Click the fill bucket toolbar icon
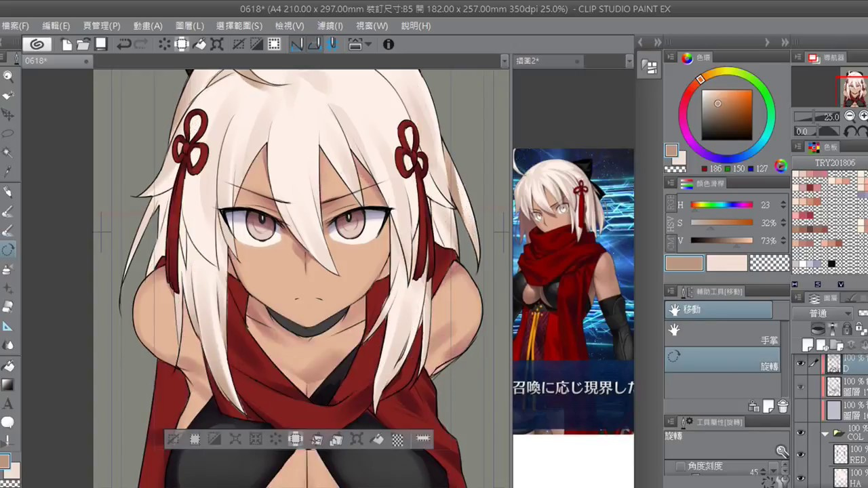The width and height of the screenshot is (868, 488). (200, 44)
